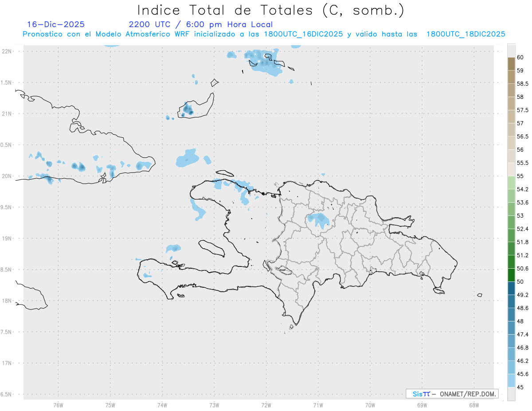Image resolution: width=532 pixels, height=411 pixels.
Task: Click the legend value "45.6"
Action: (522, 374)
